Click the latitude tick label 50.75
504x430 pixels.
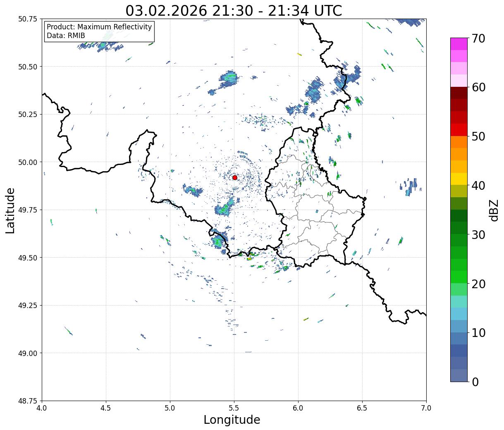tap(28, 19)
